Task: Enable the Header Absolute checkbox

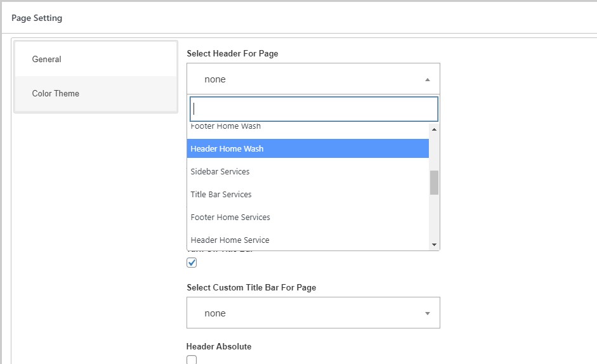Action: pyautogui.click(x=192, y=360)
